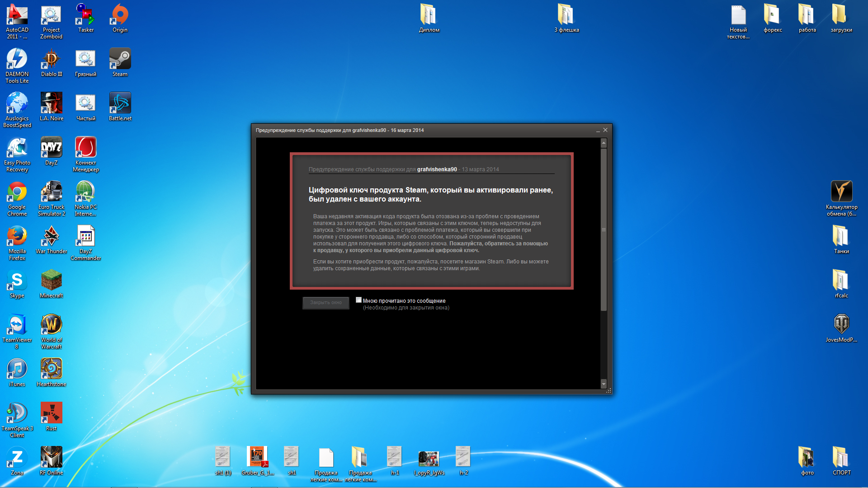This screenshot has width=868, height=488.
Task: Select the Чистый shortcut icon
Action: point(86,107)
